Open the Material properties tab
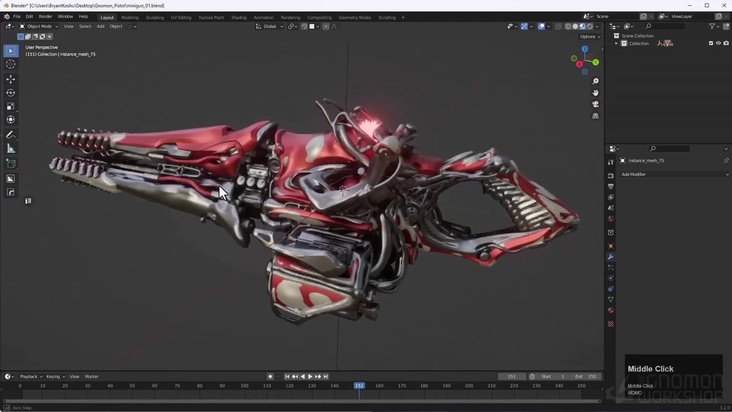 pyautogui.click(x=611, y=311)
